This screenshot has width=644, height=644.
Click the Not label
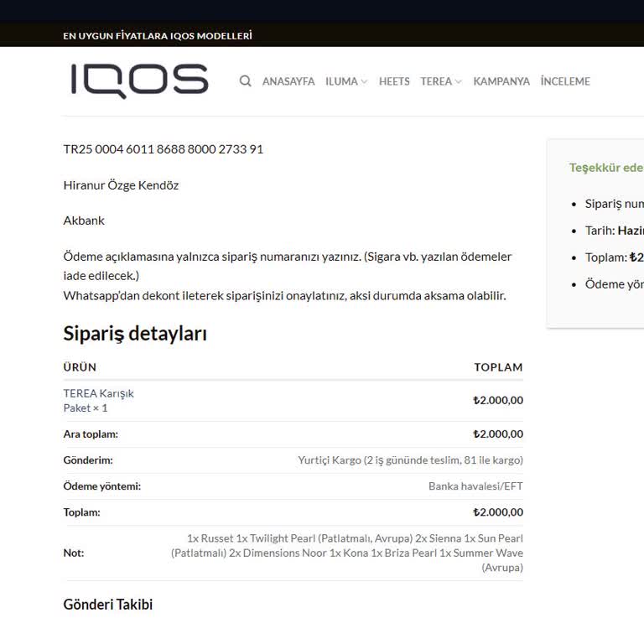coord(74,553)
